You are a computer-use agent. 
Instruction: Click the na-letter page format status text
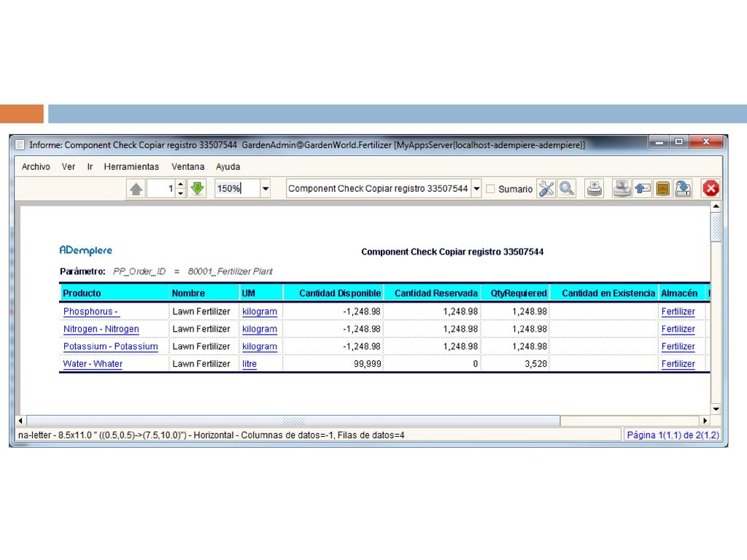coord(211,435)
